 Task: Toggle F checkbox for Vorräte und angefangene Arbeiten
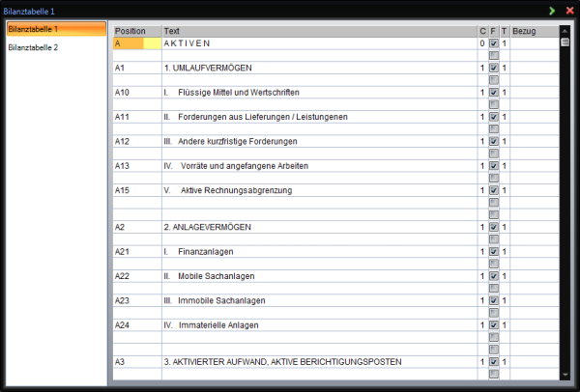[493, 165]
